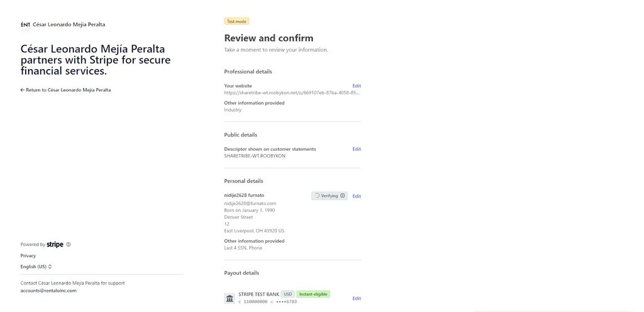This screenshot has width=644, height=312.
Task: Click the Test mode badge
Action: coord(236,21)
